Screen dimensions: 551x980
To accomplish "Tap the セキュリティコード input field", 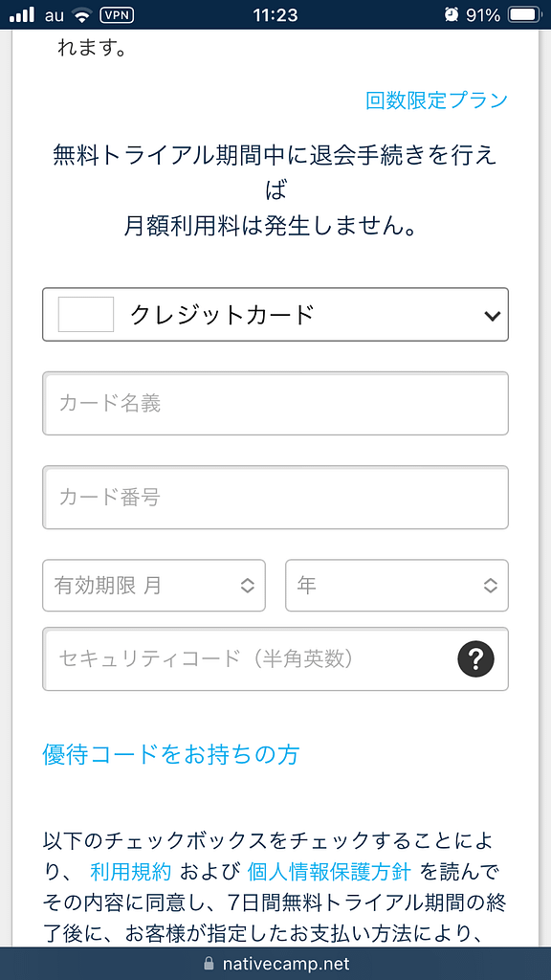I will point(239,658).
